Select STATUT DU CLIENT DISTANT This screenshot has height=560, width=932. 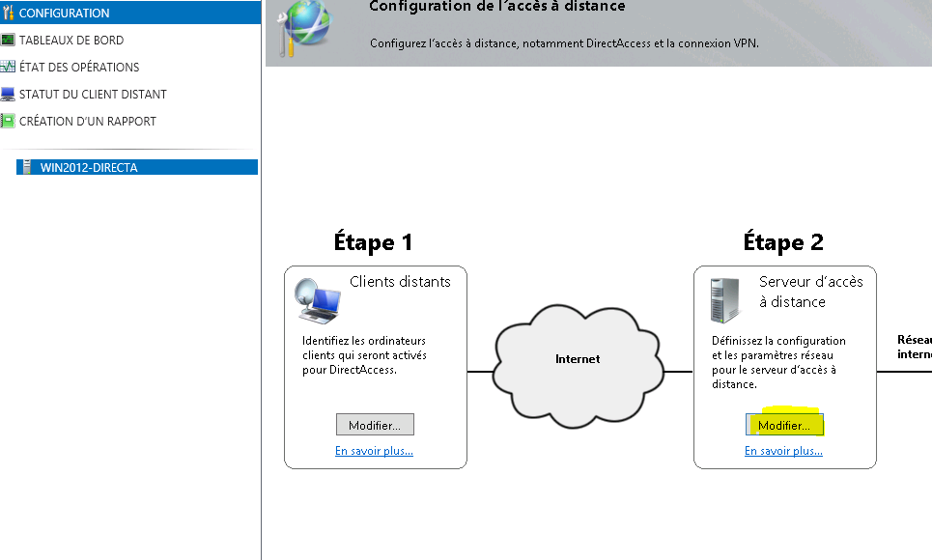coord(93,94)
